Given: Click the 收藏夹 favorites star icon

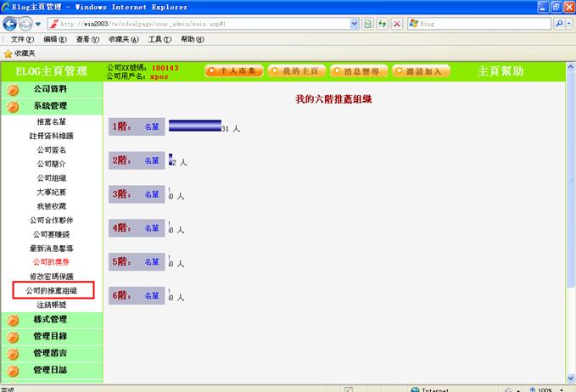Looking at the screenshot, I should point(8,53).
